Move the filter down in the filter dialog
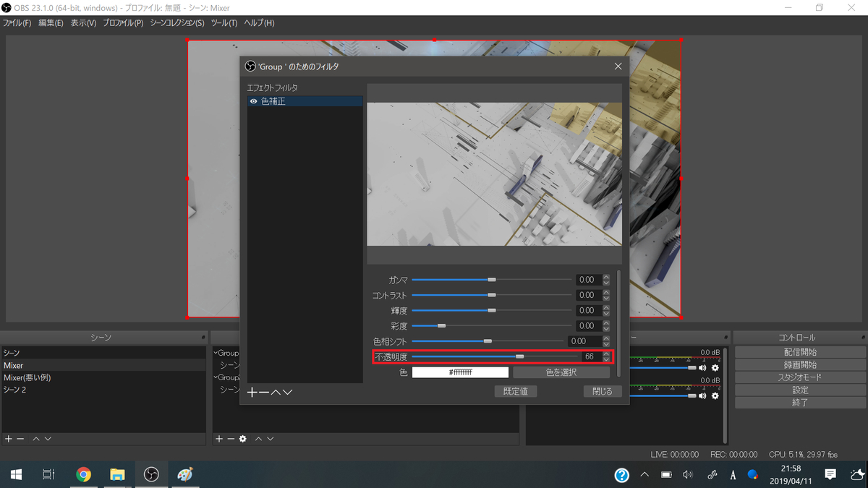This screenshot has width=868, height=488. point(287,392)
